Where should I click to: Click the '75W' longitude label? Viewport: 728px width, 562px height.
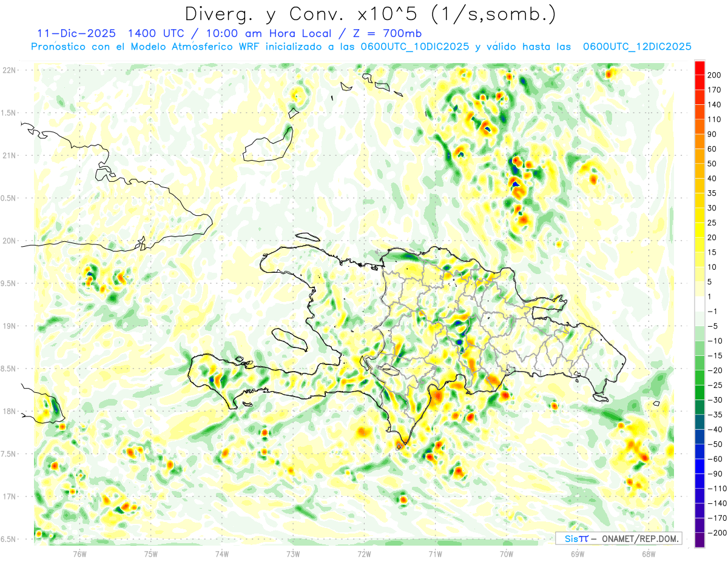click(x=151, y=554)
